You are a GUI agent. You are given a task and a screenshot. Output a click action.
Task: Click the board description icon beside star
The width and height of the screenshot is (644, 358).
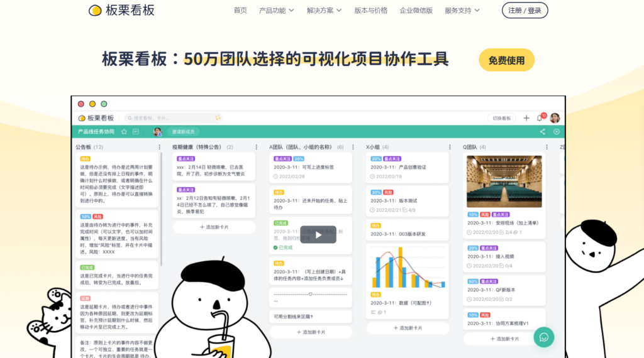136,132
